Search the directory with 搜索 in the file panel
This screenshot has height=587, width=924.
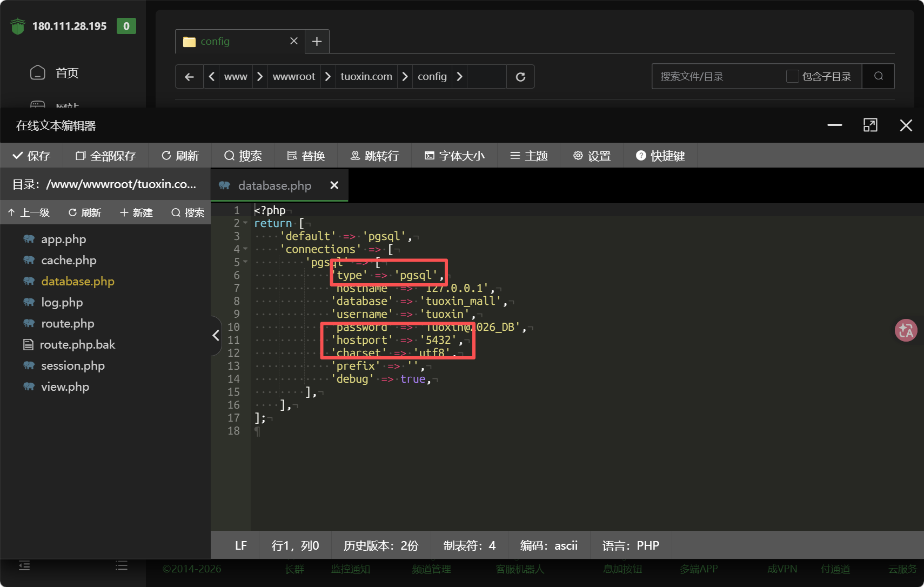tap(188, 212)
